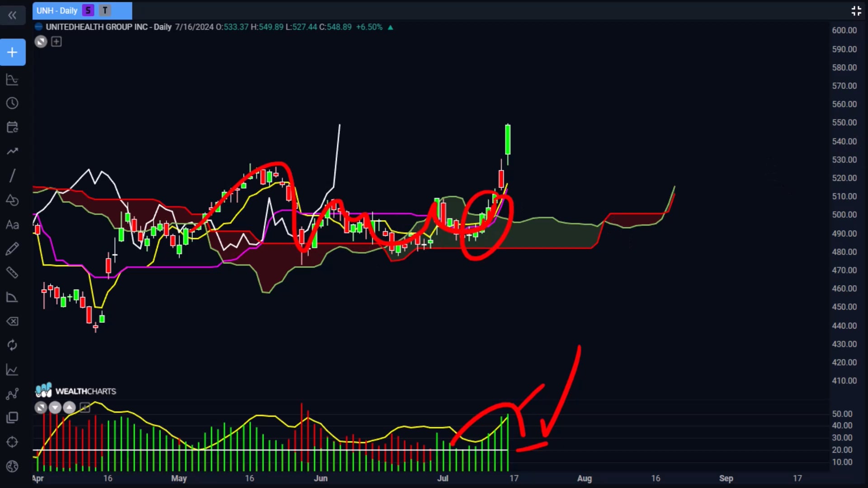Exit fullscreen using top-right collapse icon
The height and width of the screenshot is (488, 868).
pyautogui.click(x=856, y=11)
